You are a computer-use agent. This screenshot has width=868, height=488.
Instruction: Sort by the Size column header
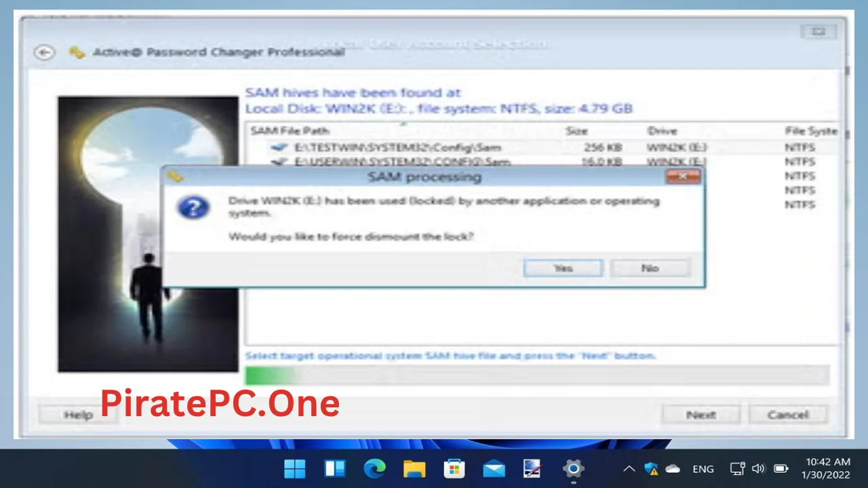[576, 131]
